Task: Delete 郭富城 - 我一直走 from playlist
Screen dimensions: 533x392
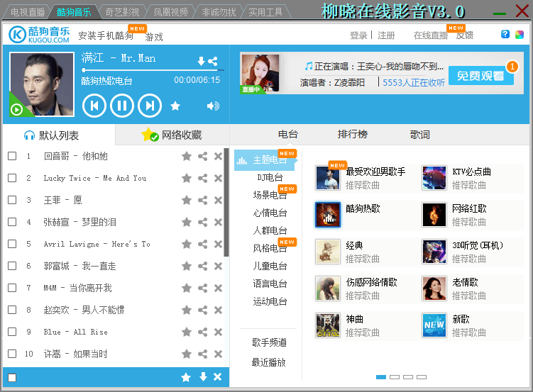Action: coord(218,266)
